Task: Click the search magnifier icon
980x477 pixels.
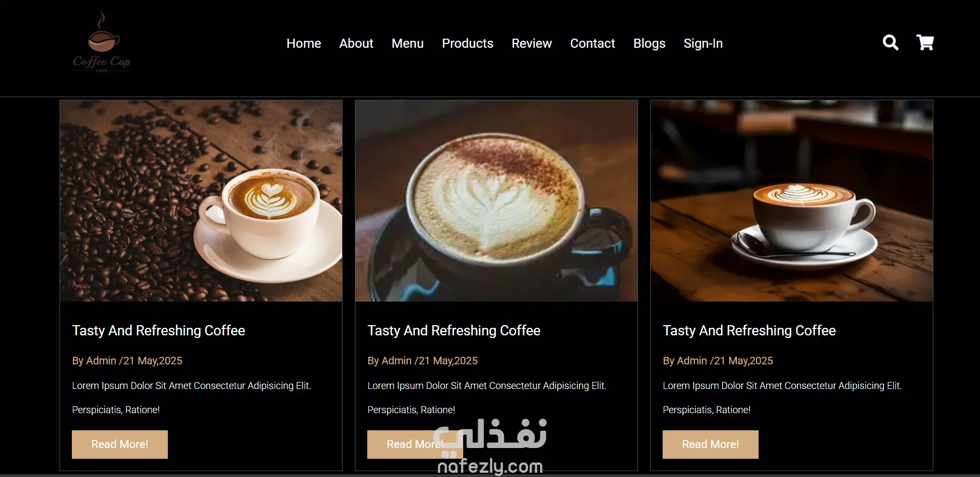Action: tap(890, 42)
